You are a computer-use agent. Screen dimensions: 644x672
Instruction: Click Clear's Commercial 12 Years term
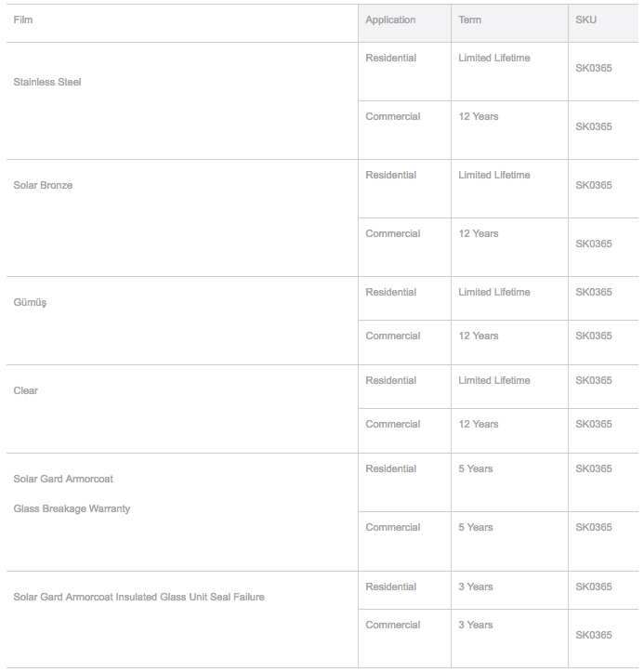(479, 424)
